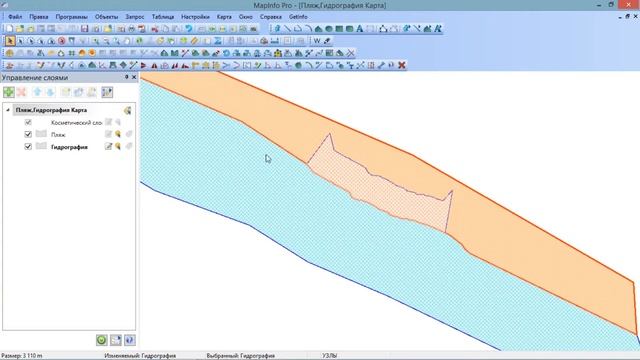Select the Polygon drawing tool

(319, 29)
